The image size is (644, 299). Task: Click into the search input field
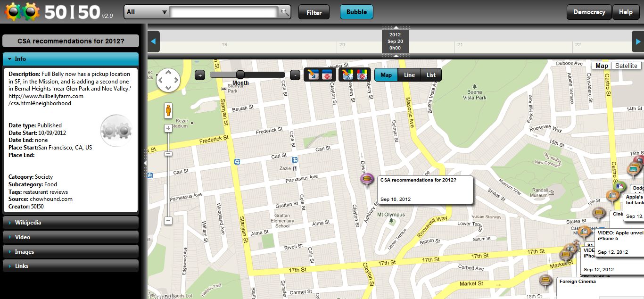(x=224, y=12)
